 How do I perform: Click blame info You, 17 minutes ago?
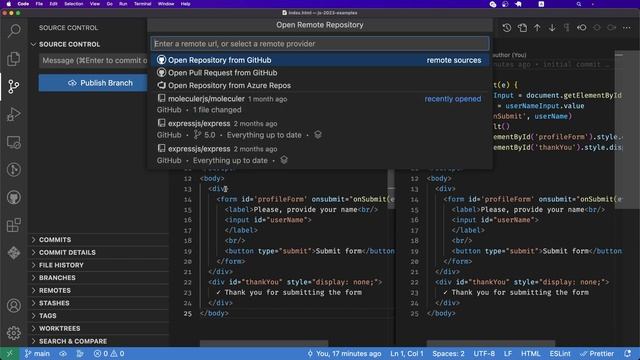(x=344, y=353)
